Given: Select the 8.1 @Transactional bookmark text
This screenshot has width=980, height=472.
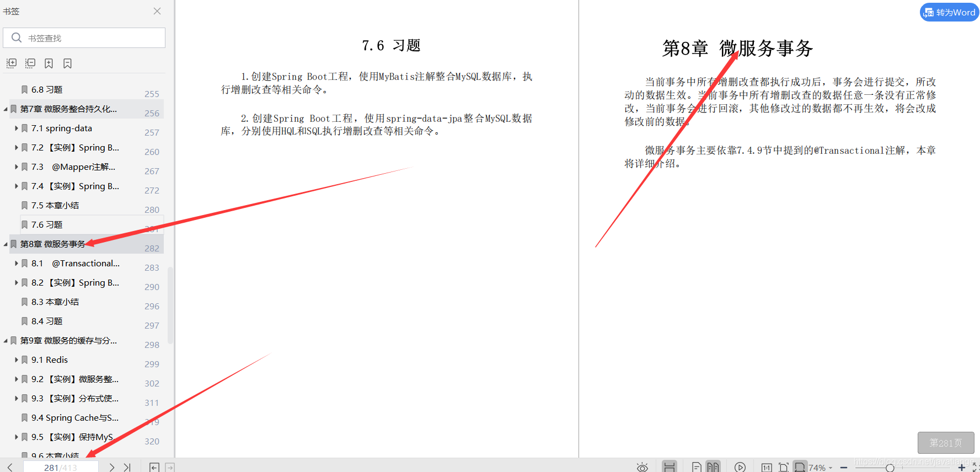Looking at the screenshot, I should point(76,263).
